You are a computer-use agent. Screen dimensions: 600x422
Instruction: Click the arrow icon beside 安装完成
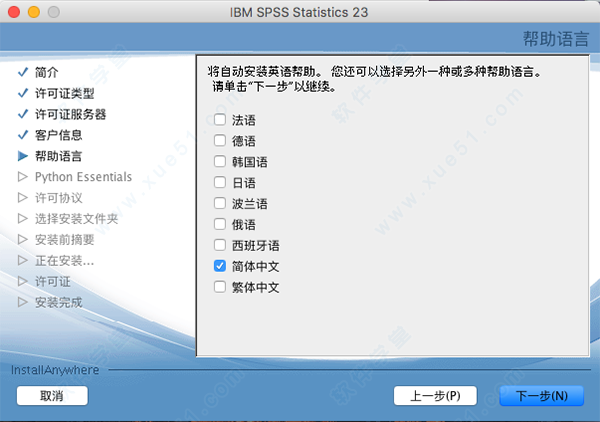[23, 302]
